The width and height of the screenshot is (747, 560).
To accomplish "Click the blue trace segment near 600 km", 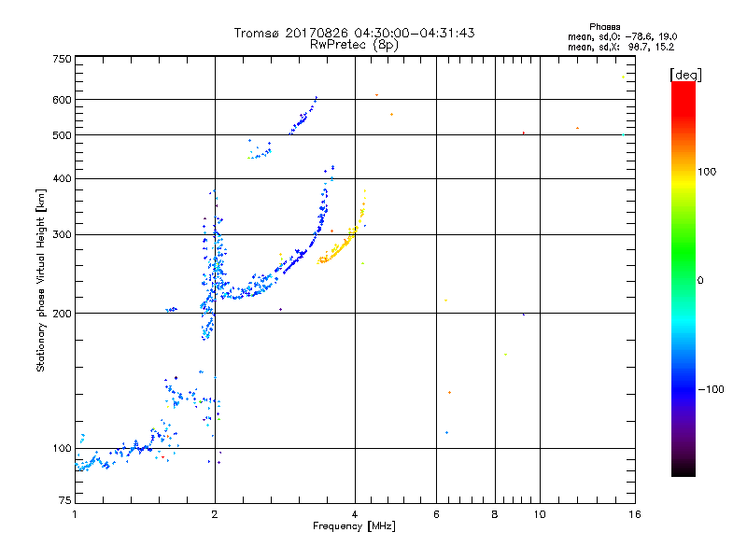I will tap(303, 117).
